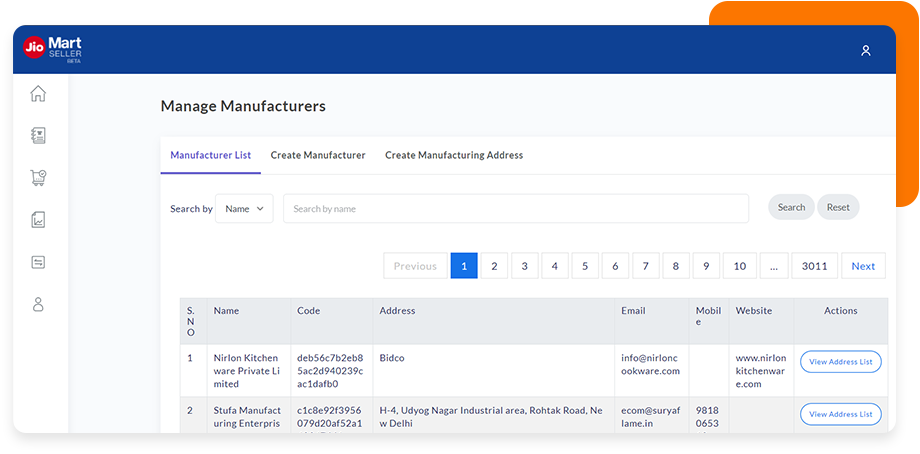This screenshot has width=920, height=454.
Task: Focus the Search by name input field
Action: (x=515, y=208)
